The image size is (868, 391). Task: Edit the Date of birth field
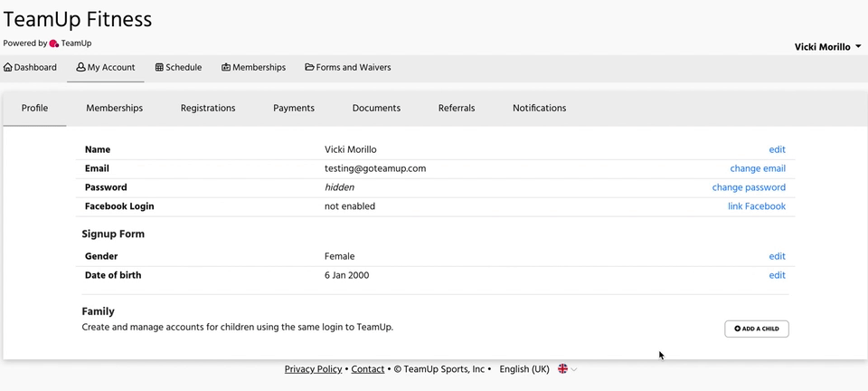tap(777, 275)
